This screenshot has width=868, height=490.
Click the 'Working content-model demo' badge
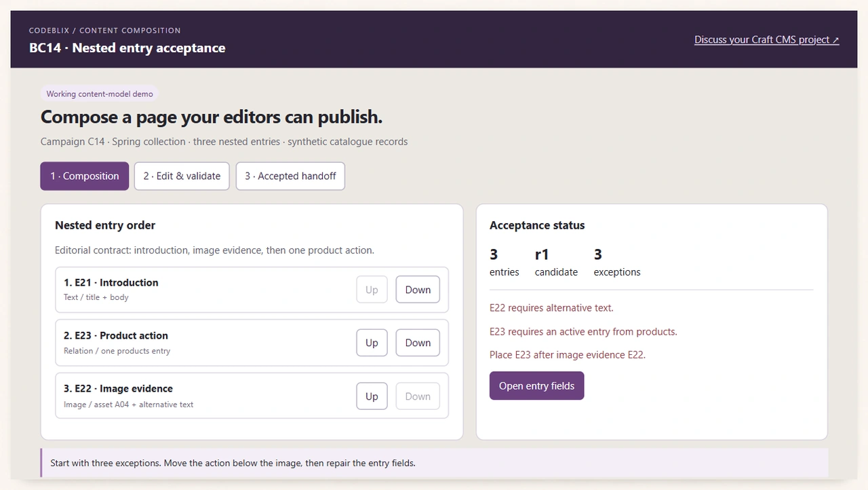100,94
